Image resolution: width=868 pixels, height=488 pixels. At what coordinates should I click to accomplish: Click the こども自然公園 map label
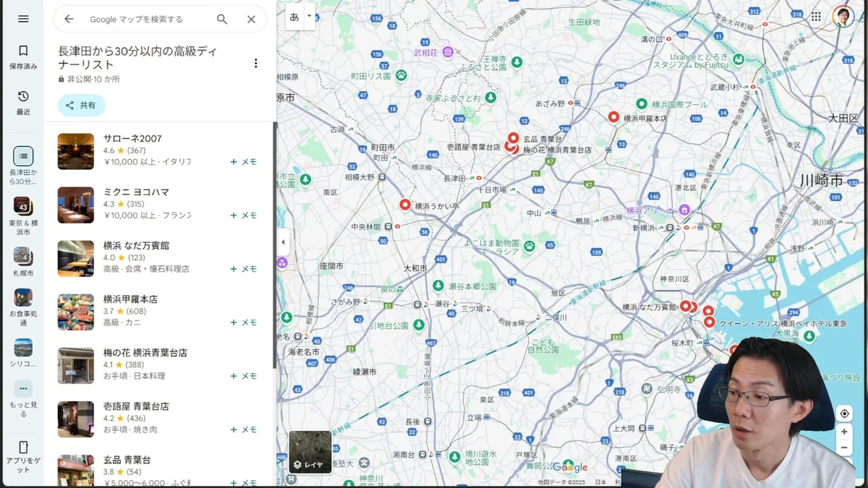pos(543,345)
